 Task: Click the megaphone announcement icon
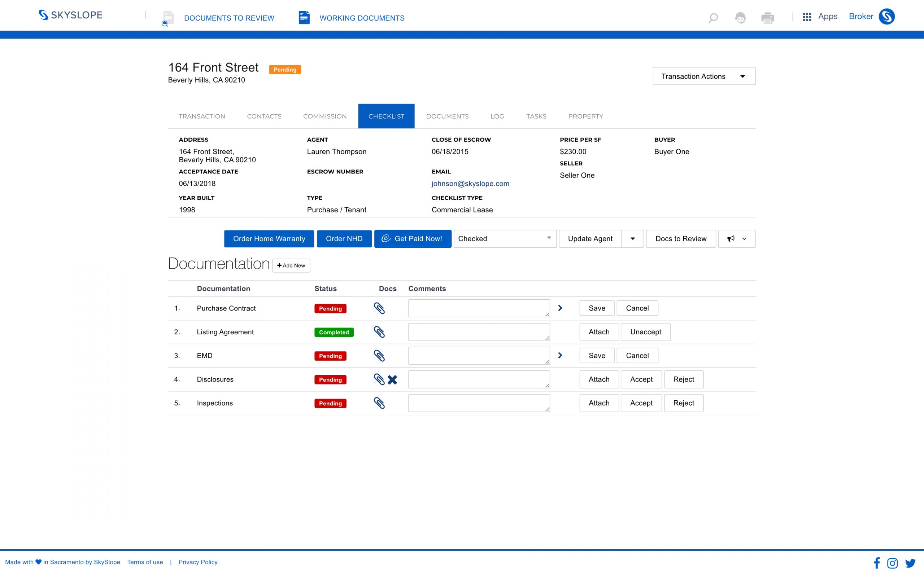point(731,238)
